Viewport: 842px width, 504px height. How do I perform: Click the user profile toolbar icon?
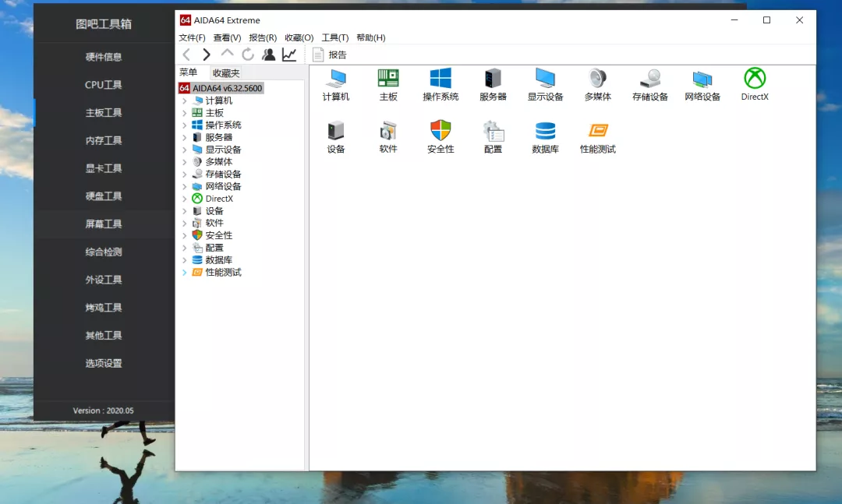coord(268,55)
